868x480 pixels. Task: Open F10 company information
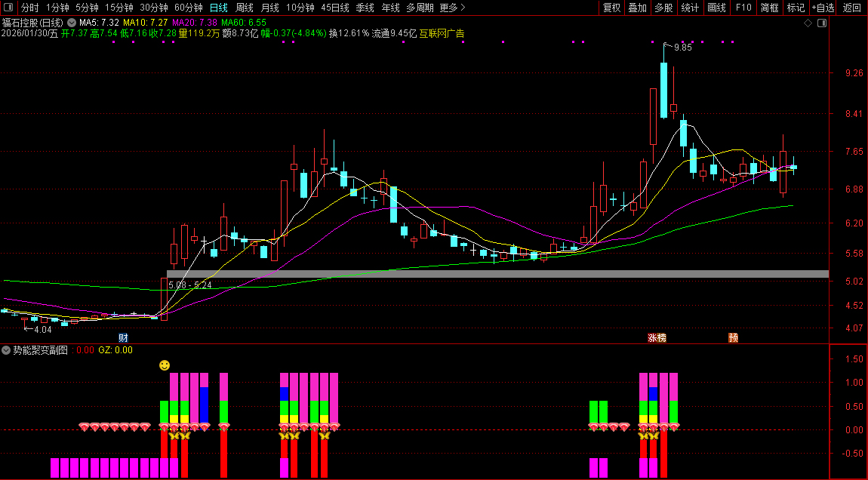(743, 8)
